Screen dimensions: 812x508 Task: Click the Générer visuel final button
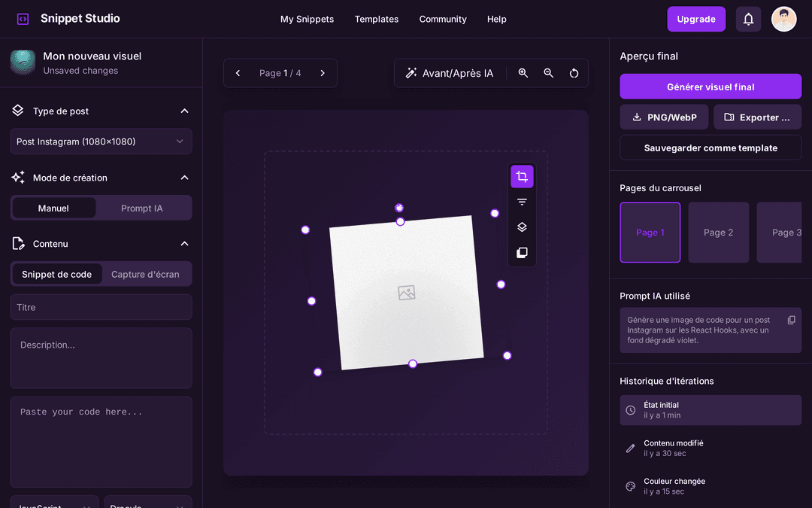[710, 86]
